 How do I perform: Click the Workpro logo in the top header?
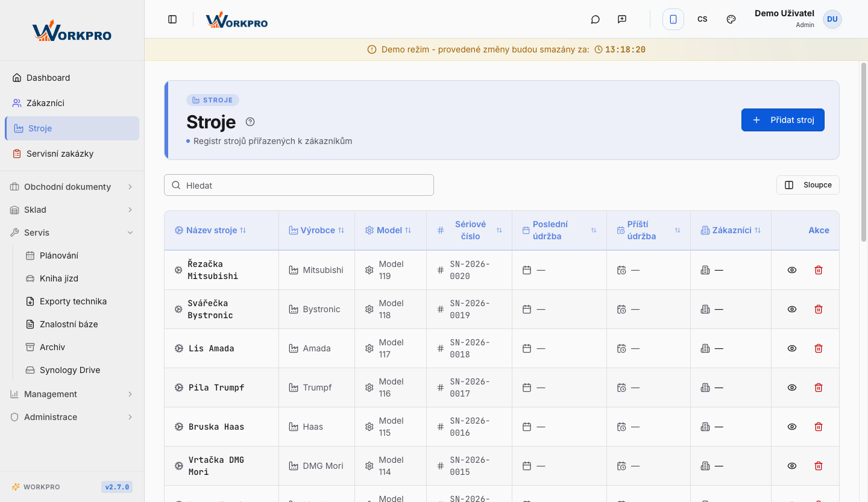click(236, 20)
